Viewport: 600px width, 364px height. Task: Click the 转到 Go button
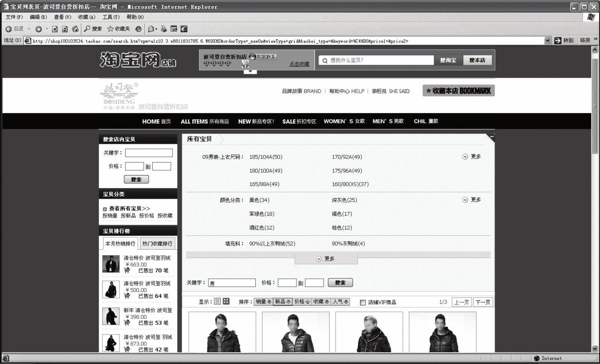click(x=564, y=41)
